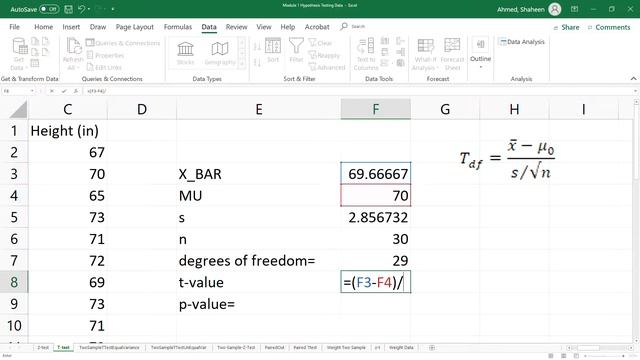The image size is (640, 360).
Task: Open the File menu
Action: point(15,27)
